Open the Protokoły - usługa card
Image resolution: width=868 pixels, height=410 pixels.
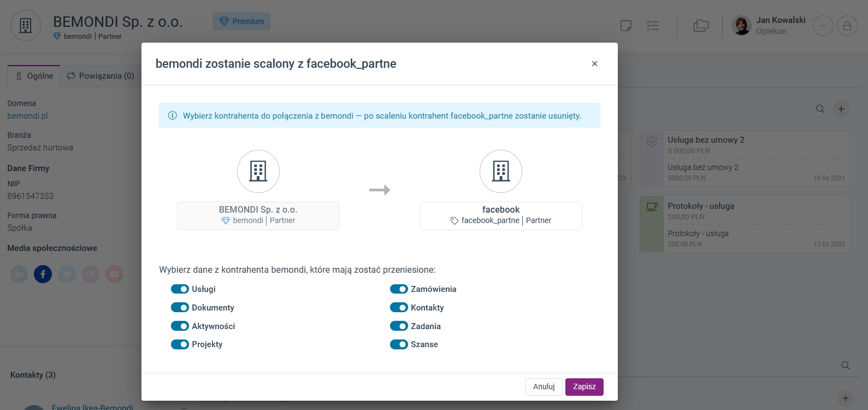pos(745,224)
